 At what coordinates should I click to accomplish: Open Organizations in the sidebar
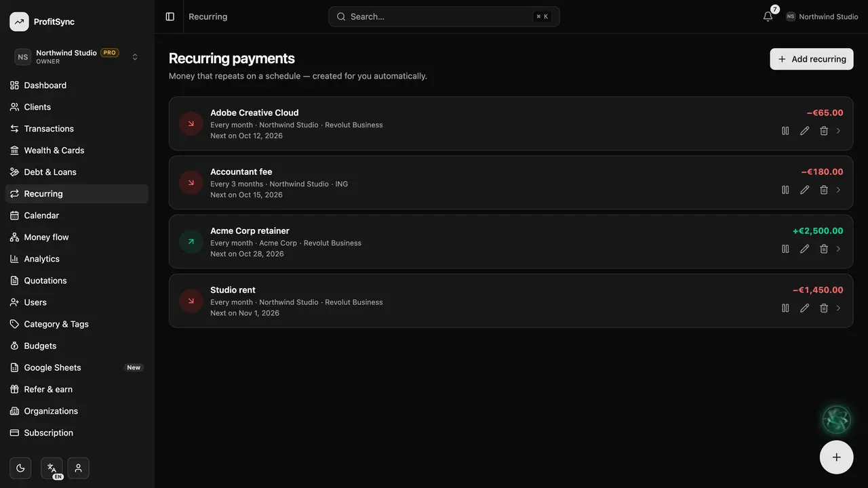[77, 411]
